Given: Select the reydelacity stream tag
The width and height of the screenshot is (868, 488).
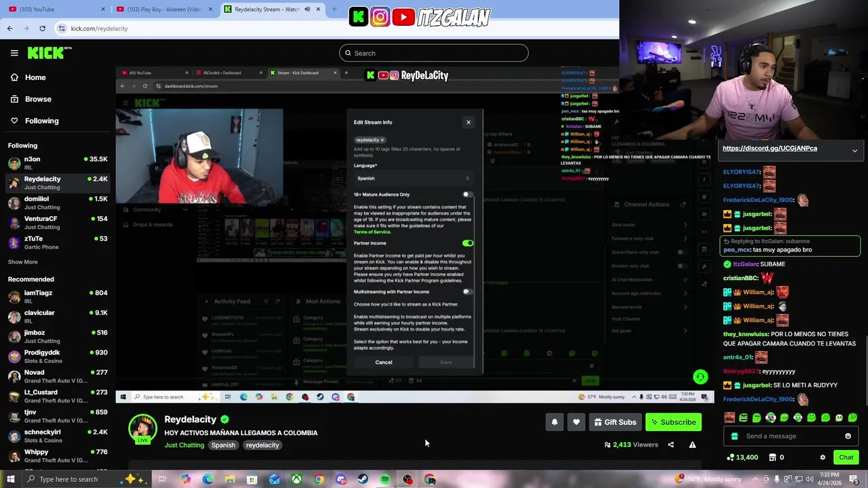Looking at the screenshot, I should tap(262, 445).
